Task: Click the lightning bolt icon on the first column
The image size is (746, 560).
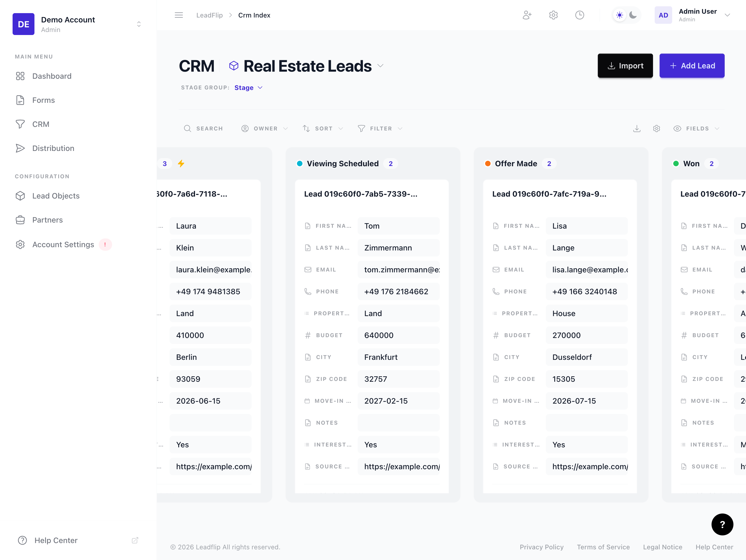Action: coord(181,164)
